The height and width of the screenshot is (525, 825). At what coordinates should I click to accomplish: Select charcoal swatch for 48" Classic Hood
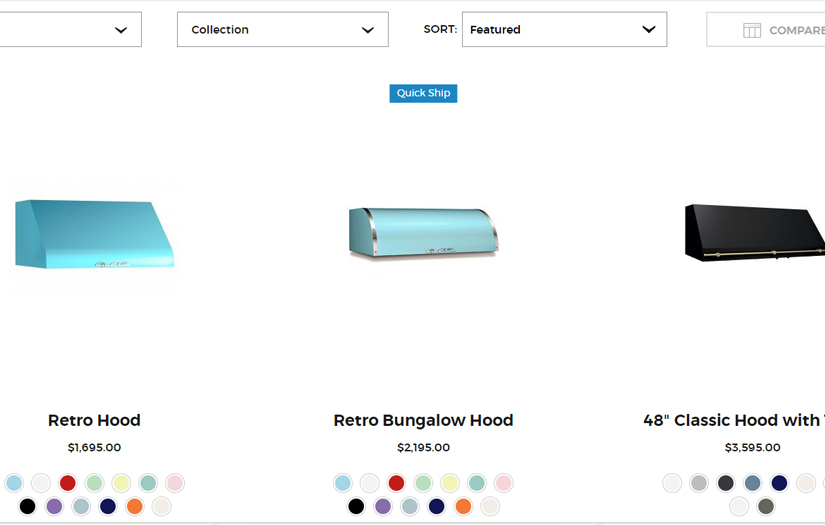(726, 483)
